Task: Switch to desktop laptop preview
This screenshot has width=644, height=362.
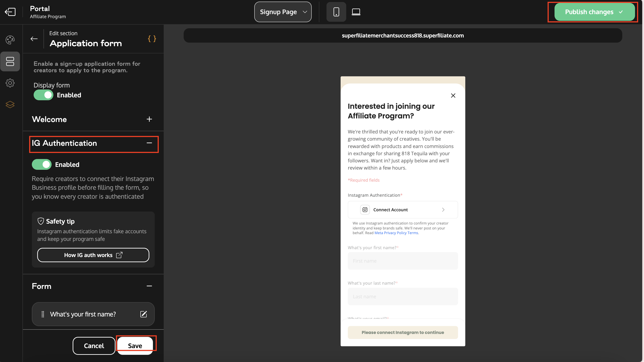Action: click(x=356, y=12)
